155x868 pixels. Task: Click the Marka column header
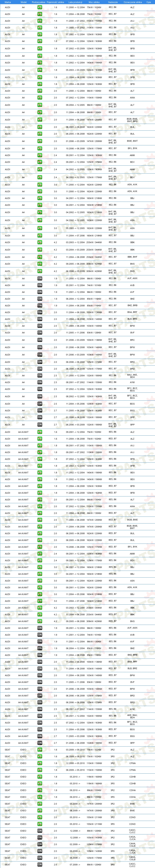[8, 2]
